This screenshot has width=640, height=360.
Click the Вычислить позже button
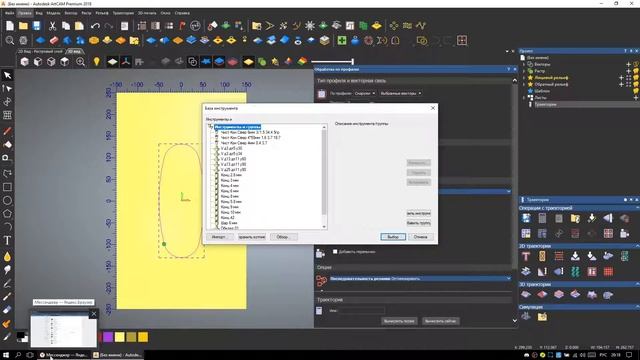[x=399, y=321]
